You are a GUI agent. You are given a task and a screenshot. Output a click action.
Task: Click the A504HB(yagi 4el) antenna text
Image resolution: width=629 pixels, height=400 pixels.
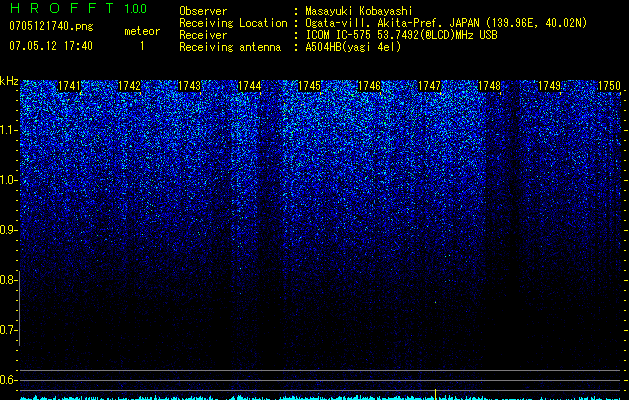353,47
